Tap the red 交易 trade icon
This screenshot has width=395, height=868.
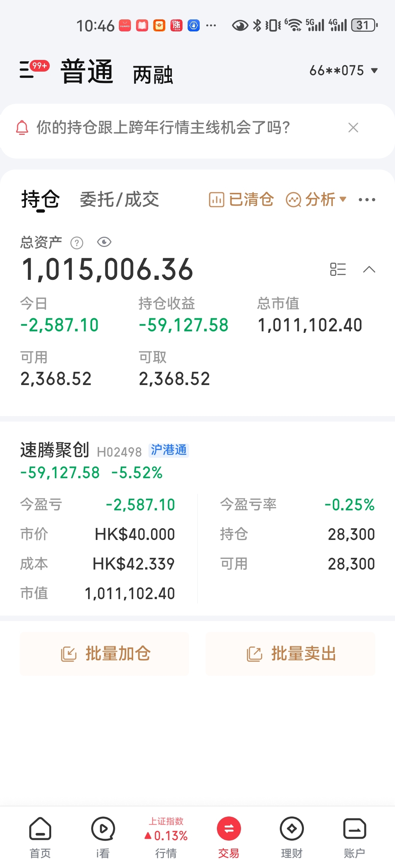229,829
